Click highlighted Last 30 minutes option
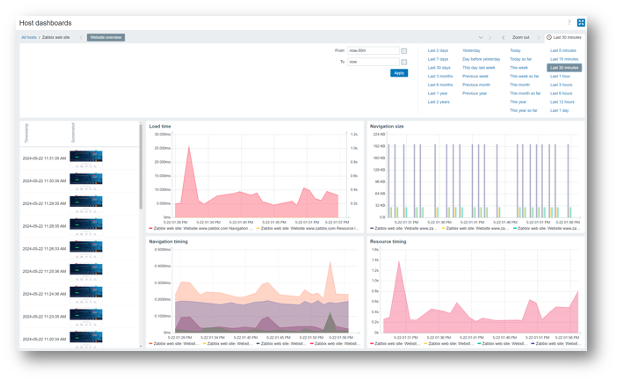The image size is (618, 382). [564, 68]
